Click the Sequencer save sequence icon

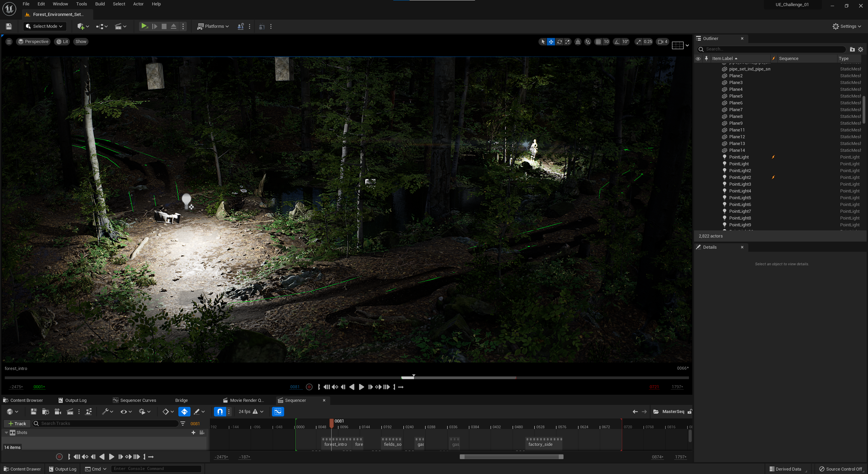[34, 412]
